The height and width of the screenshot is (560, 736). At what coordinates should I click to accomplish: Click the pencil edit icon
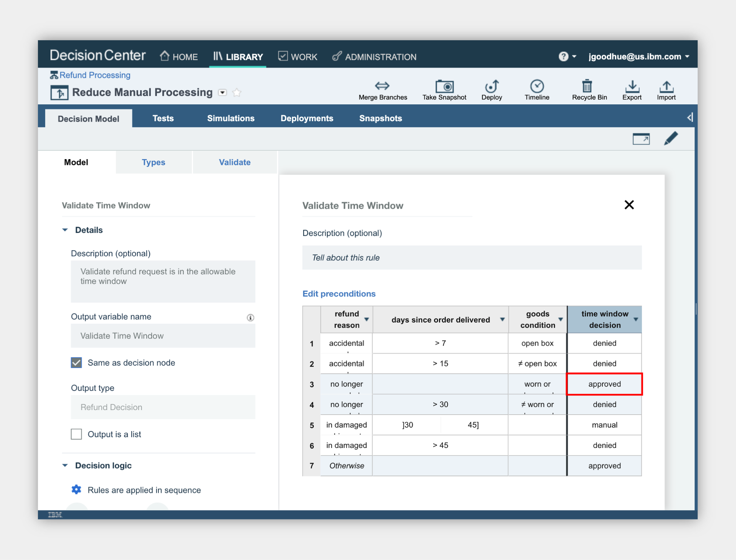[x=671, y=138]
